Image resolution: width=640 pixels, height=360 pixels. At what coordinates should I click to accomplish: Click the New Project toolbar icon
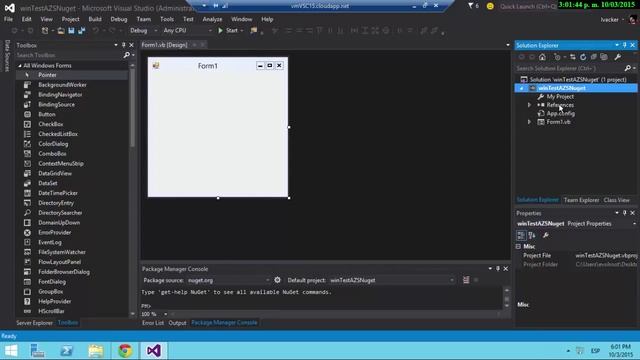(45, 31)
